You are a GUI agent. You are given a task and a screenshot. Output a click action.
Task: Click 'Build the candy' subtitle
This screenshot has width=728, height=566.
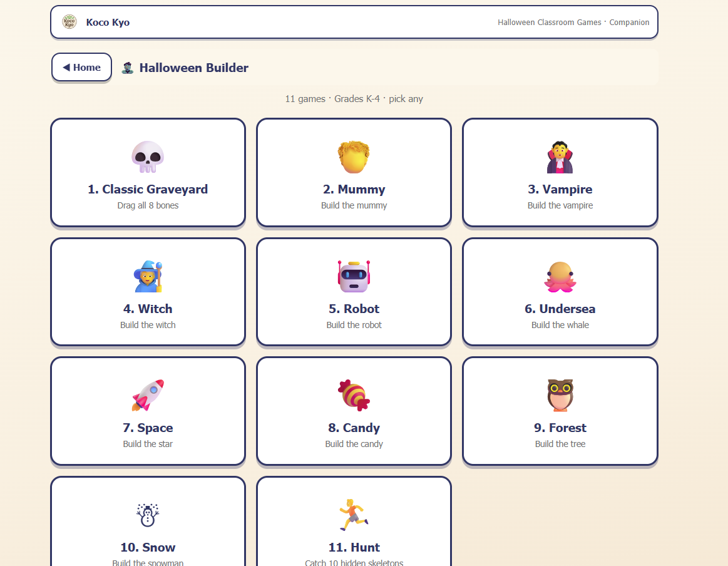[354, 444]
